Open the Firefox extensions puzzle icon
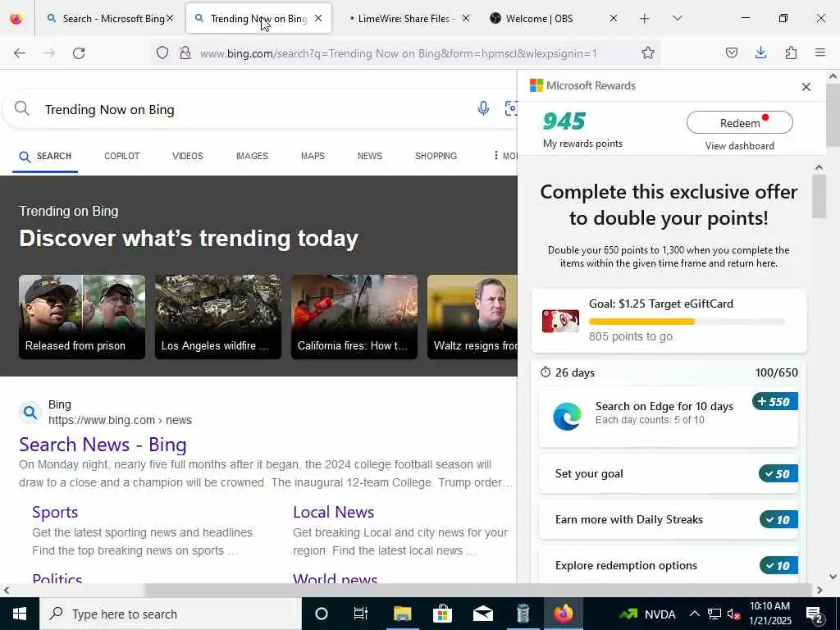 [x=791, y=52]
